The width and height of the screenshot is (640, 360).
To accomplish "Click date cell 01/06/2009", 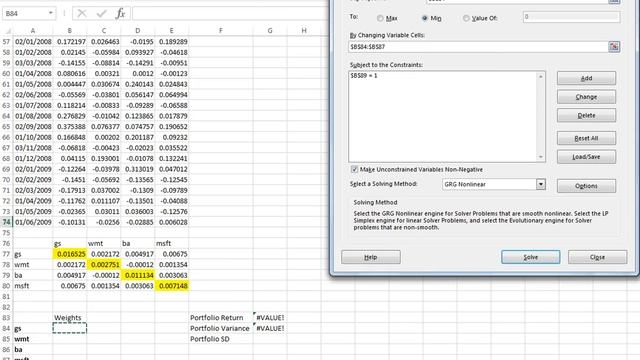I will (33, 222).
